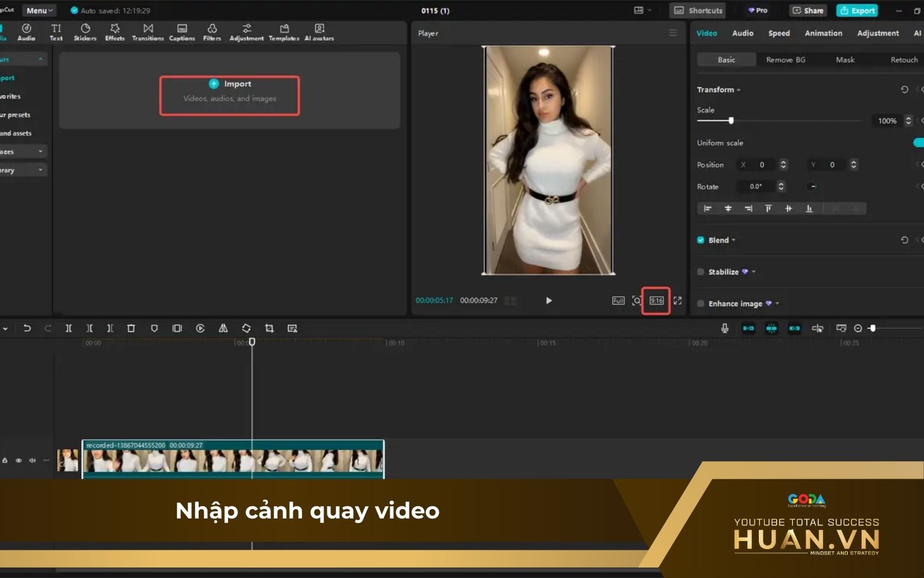Enable the Stabilize option
This screenshot has width=924, height=578.
pos(701,271)
